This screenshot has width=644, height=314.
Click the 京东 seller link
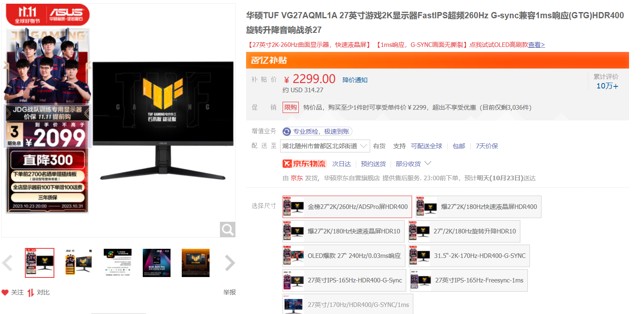coord(296,178)
